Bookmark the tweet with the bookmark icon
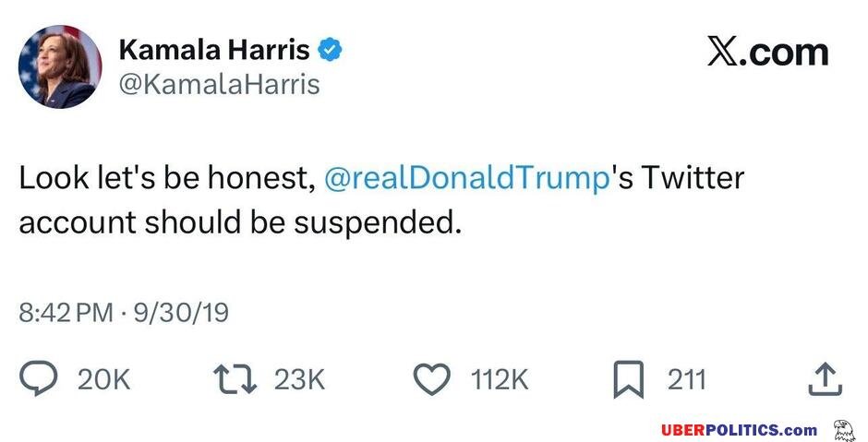This screenshot has height=442, width=868. 629,379
